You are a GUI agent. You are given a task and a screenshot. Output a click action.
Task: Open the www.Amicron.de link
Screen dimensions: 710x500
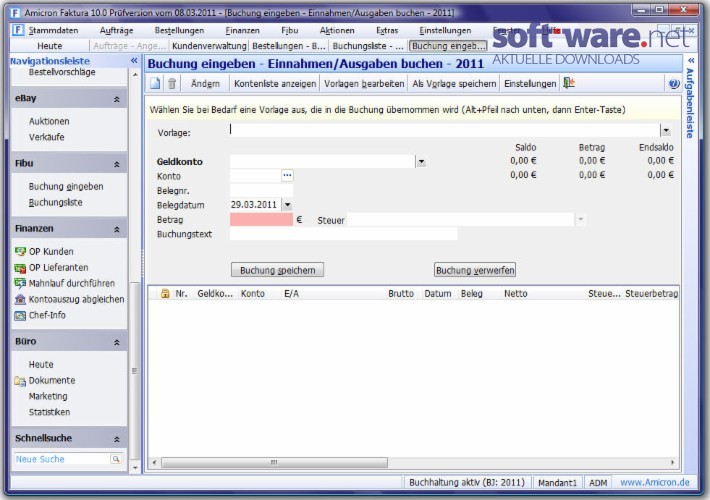click(655, 482)
